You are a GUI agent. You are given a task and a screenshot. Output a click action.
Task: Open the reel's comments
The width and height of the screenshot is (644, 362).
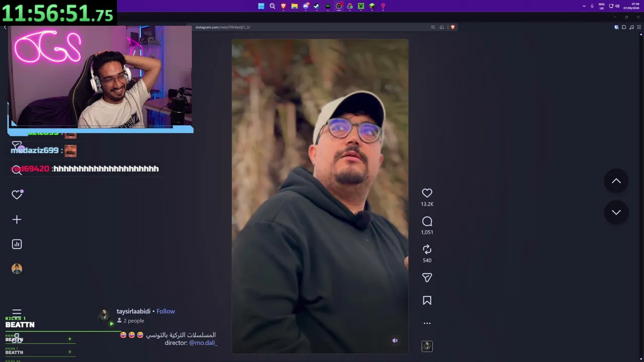coord(427,221)
